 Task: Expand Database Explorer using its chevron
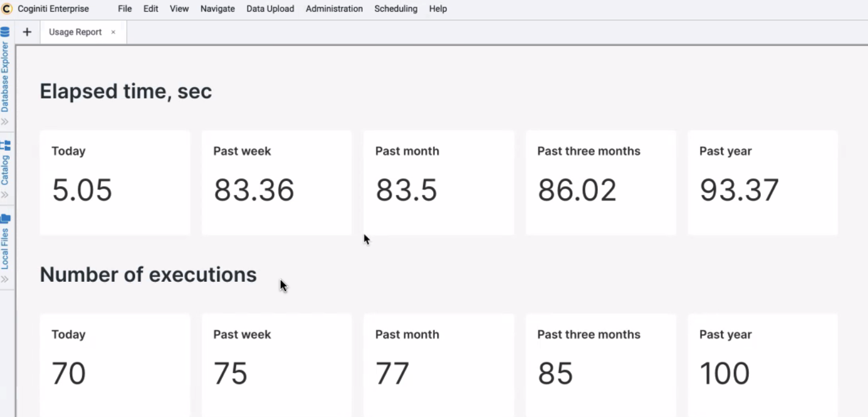point(5,121)
